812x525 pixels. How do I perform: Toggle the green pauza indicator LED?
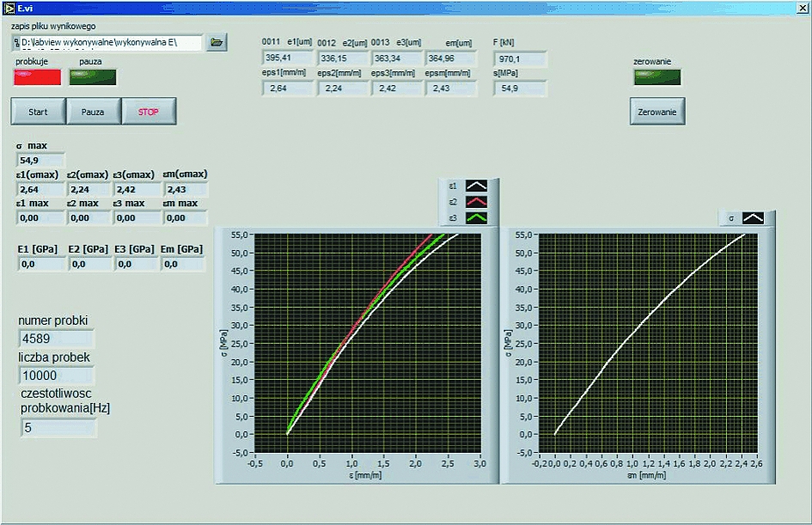(93, 77)
